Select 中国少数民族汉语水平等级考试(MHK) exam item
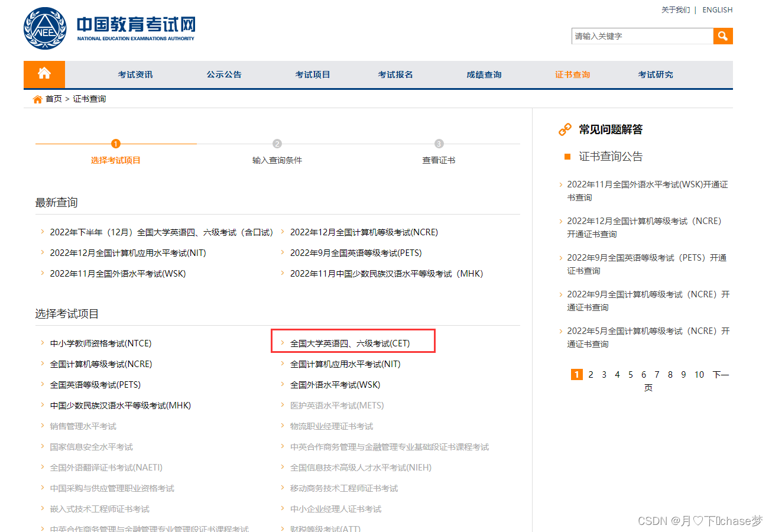Viewport: 772px width, 532px height. tap(121, 406)
